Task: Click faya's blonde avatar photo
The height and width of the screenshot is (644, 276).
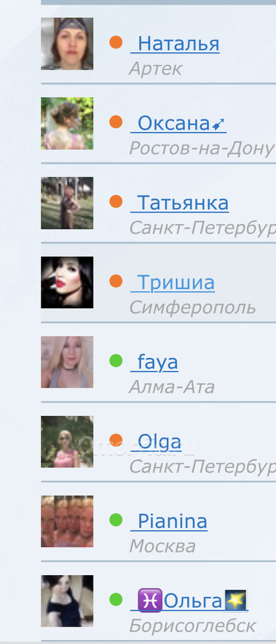Action: pyautogui.click(x=67, y=362)
